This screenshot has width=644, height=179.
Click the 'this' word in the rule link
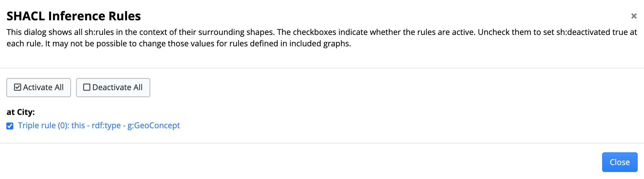(x=78, y=126)
